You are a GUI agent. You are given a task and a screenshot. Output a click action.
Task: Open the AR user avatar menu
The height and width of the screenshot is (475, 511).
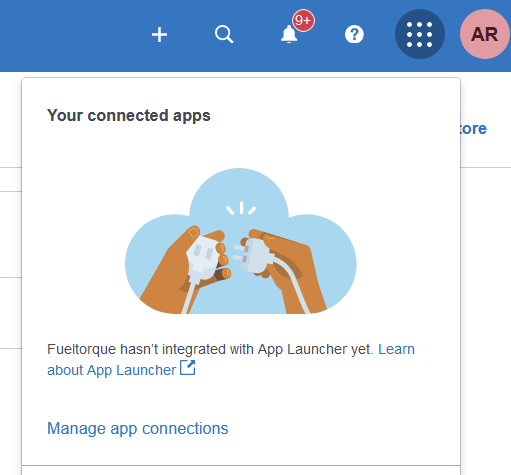click(485, 34)
